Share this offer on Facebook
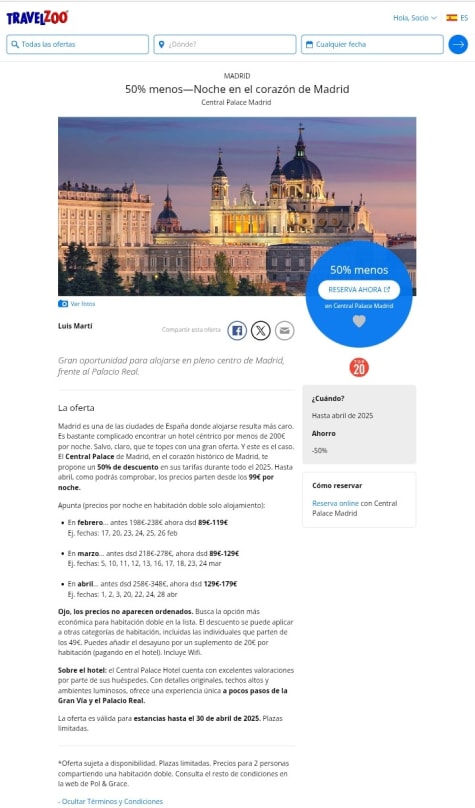475x808 pixels. pyautogui.click(x=237, y=330)
